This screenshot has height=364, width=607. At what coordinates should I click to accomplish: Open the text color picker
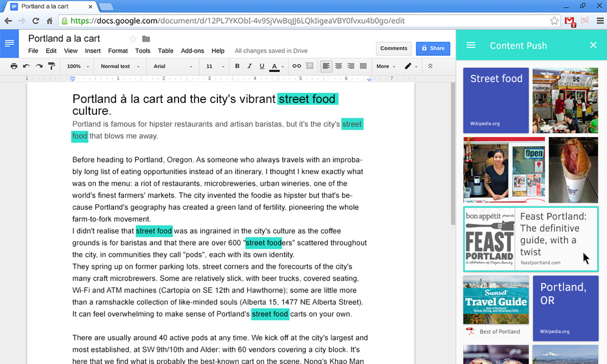coord(274,67)
